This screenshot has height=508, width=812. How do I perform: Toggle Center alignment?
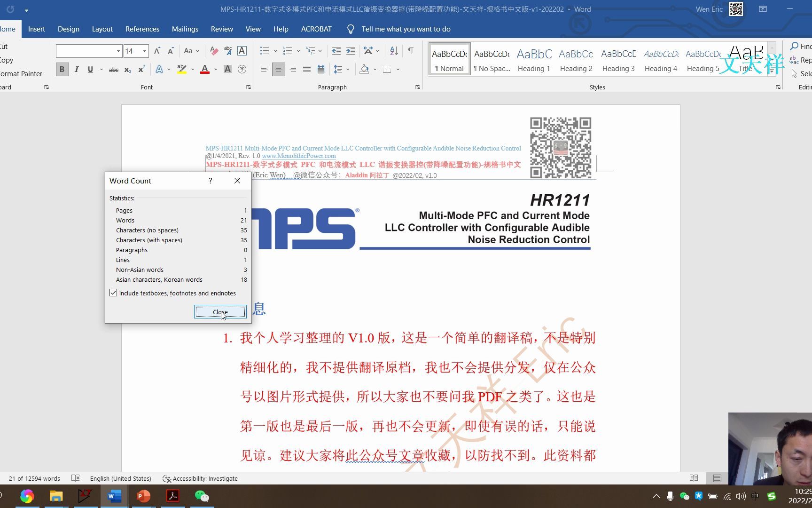pyautogui.click(x=278, y=69)
